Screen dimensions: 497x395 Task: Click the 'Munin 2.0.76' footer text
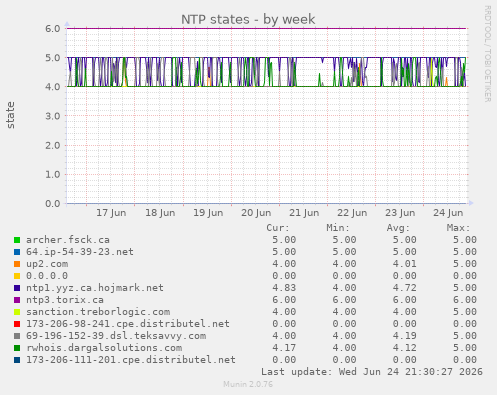(x=248, y=384)
